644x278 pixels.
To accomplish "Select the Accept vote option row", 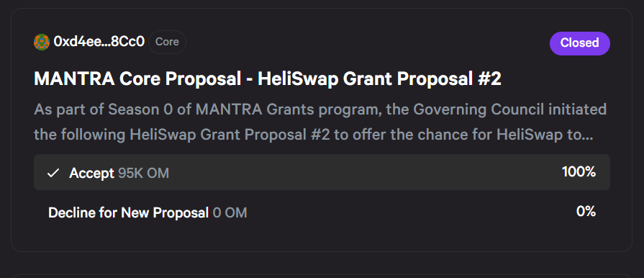I will 322,172.
